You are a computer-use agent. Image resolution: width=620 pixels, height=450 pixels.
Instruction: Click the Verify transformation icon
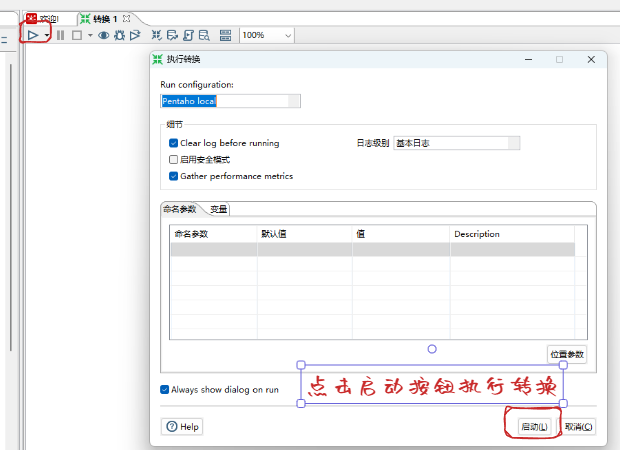[157, 35]
